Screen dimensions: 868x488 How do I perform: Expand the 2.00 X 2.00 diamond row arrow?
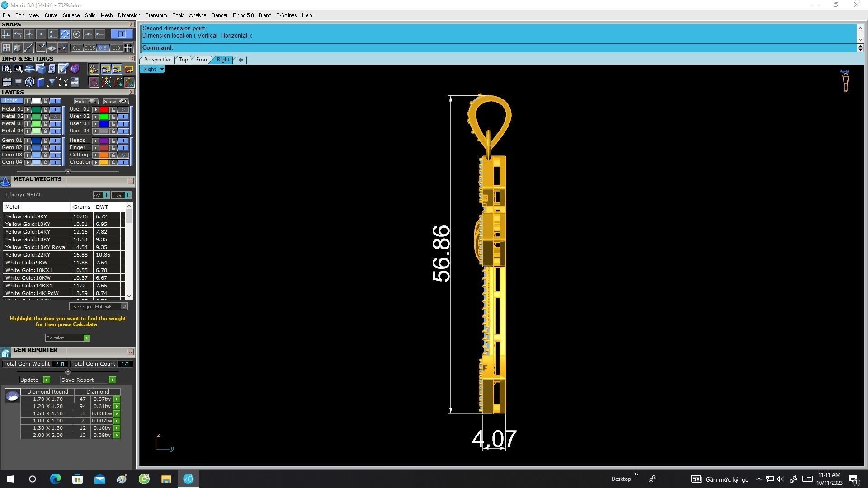click(x=117, y=435)
